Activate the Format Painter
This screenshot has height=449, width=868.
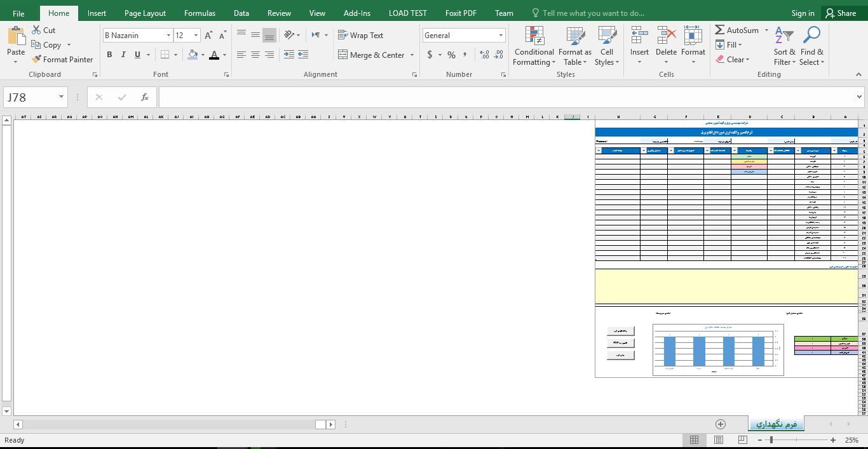click(62, 59)
